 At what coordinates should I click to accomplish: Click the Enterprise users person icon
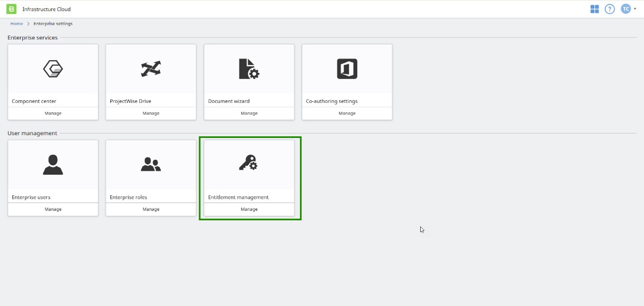(x=53, y=164)
